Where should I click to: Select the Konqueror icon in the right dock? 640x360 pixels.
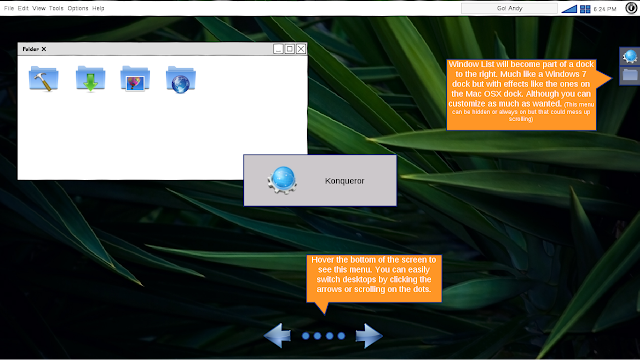click(x=630, y=56)
